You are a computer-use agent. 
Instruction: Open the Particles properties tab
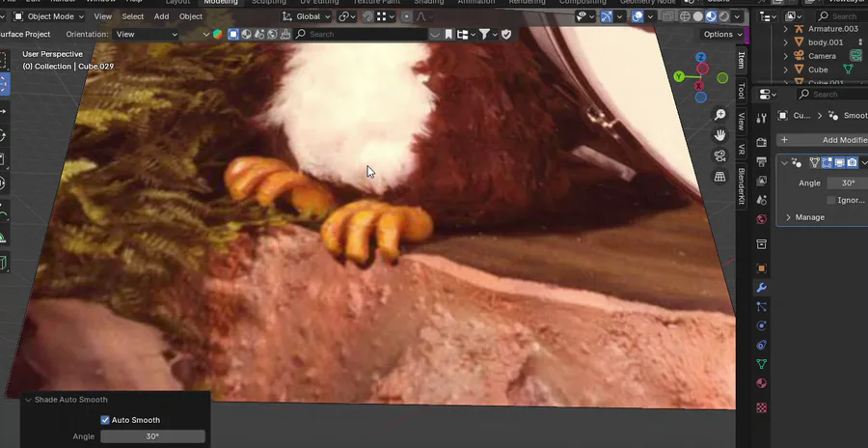[762, 307]
